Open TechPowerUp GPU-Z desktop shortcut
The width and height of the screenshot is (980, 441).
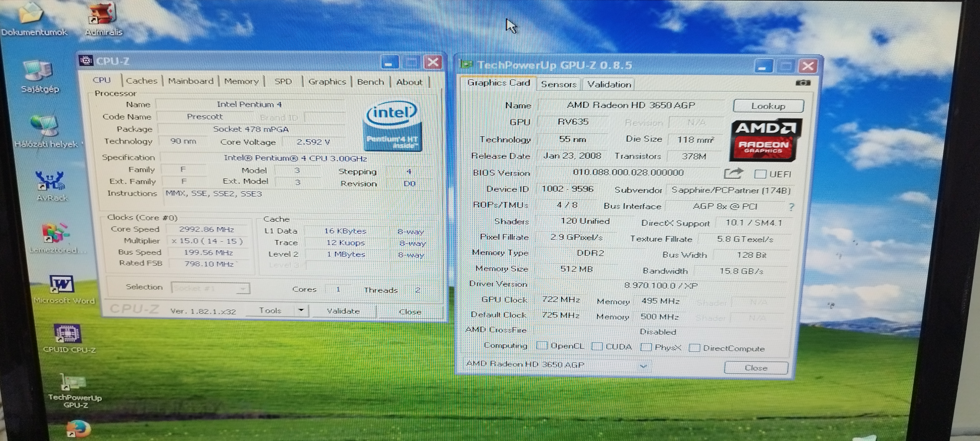(74, 390)
